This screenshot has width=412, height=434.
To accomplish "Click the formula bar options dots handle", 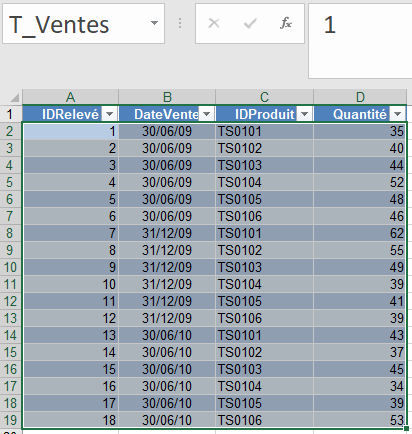I will coord(180,23).
